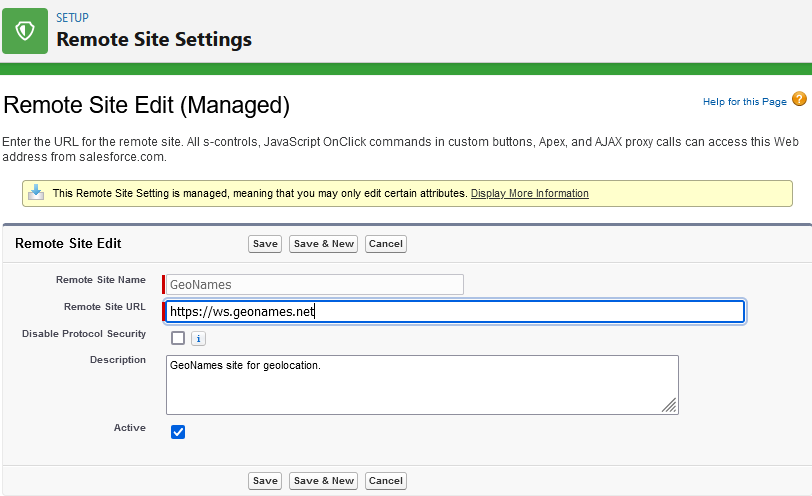
Task: Uncheck the Active checkbox
Action: (178, 432)
